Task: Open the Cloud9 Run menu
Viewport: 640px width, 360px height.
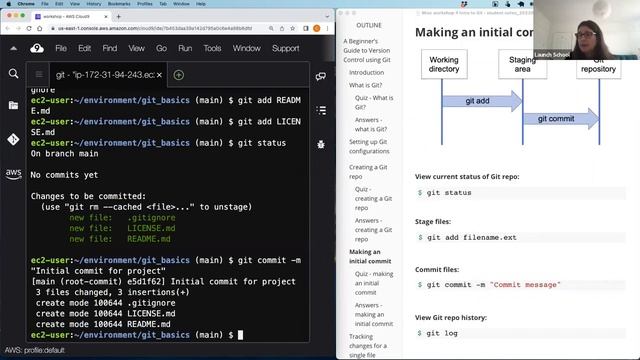Action: click(x=185, y=48)
